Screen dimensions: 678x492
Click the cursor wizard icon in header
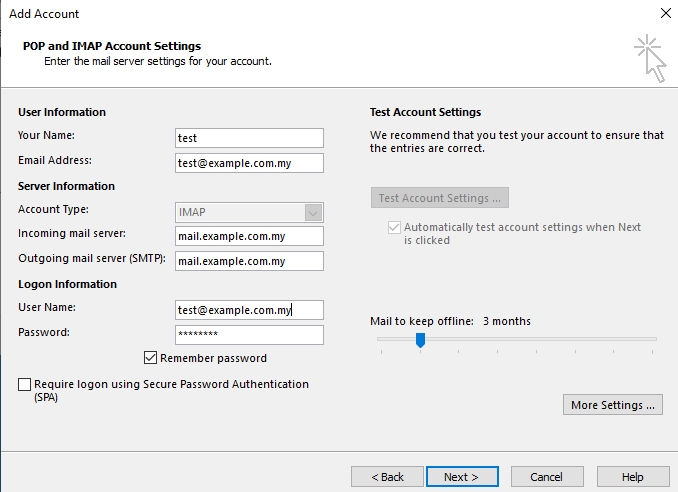pyautogui.click(x=650, y=58)
